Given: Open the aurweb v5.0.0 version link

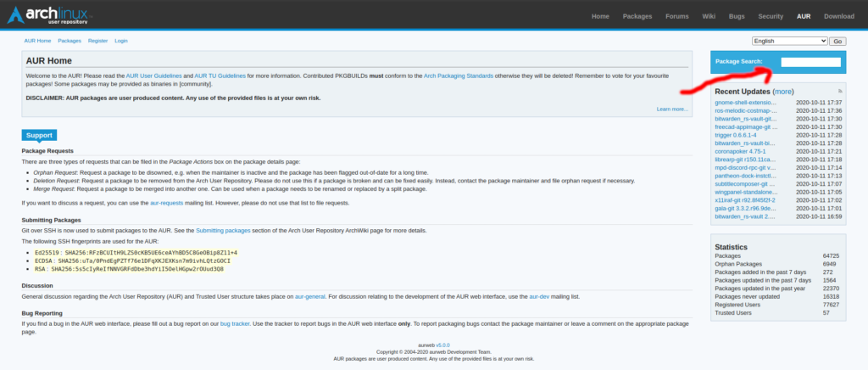Looking at the screenshot, I should tap(442, 345).
